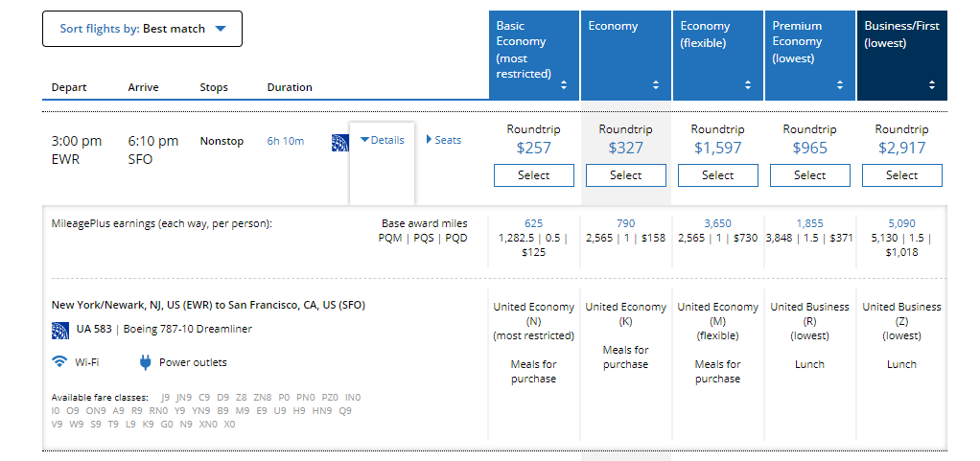Click the 6h 10m duration link
The width and height of the screenshot is (980, 461).
(286, 141)
